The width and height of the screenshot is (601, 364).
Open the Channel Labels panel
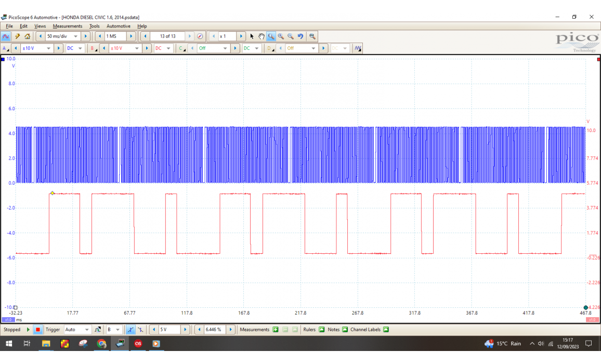(x=386, y=330)
